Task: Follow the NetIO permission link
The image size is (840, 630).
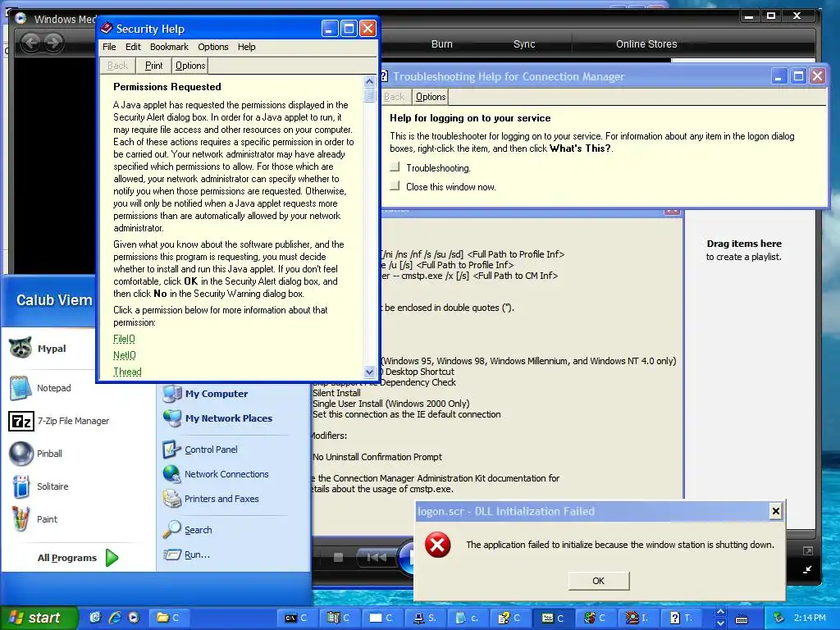Action: [x=125, y=355]
